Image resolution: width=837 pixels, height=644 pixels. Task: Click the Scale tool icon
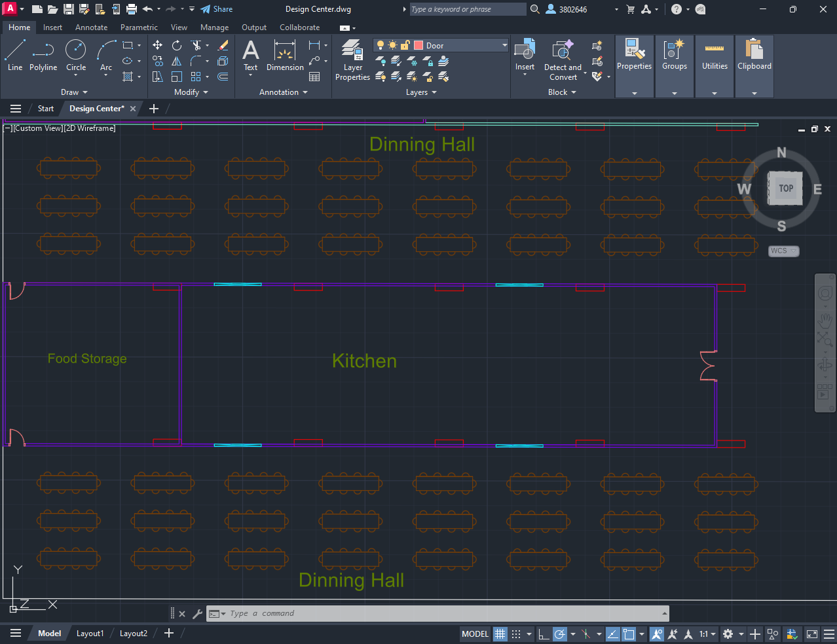(177, 77)
